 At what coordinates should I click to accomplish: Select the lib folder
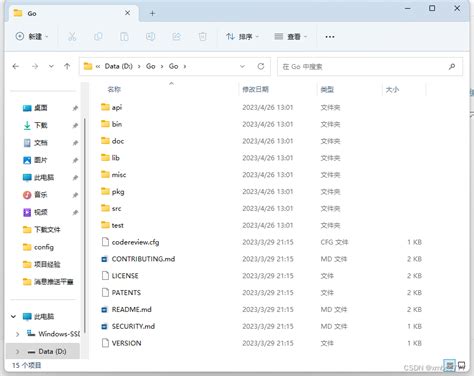tap(110, 158)
